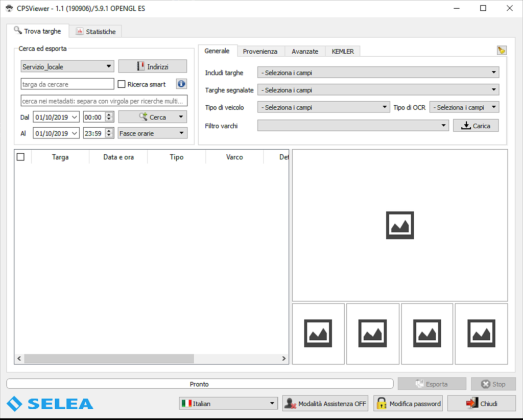This screenshot has height=420, width=523.
Task: Select the Avanzate filter tab
Action: pos(305,52)
